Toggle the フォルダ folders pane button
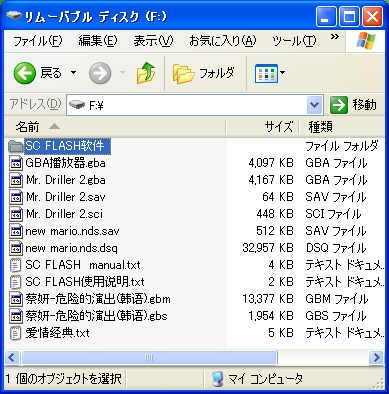Viewport: 389px width, 394px height. coord(204,73)
